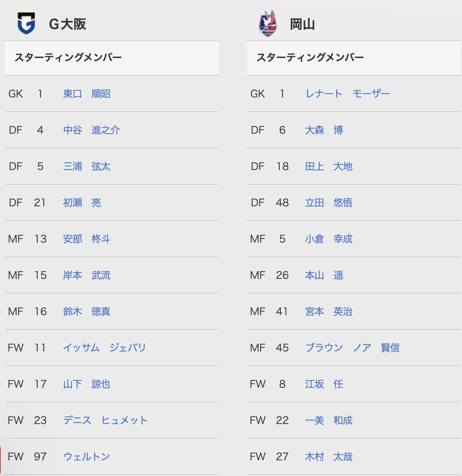Open goalkeeper 東口 順昭 player page

86,94
